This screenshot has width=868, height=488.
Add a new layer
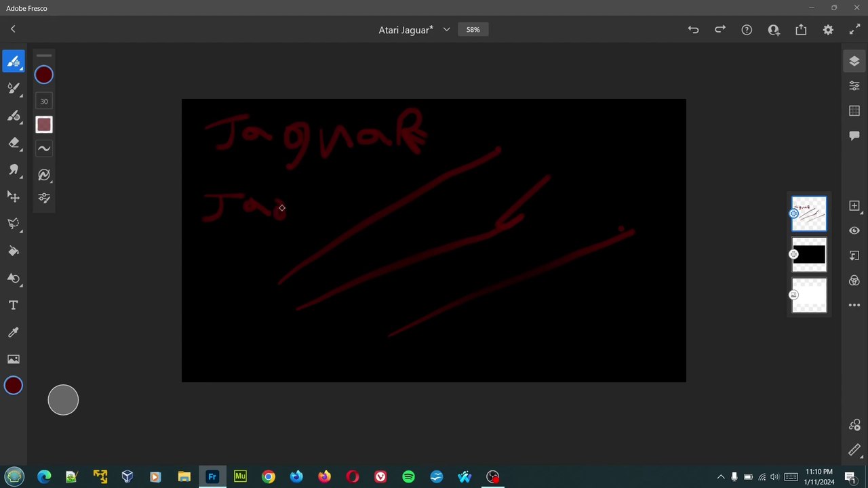854,205
